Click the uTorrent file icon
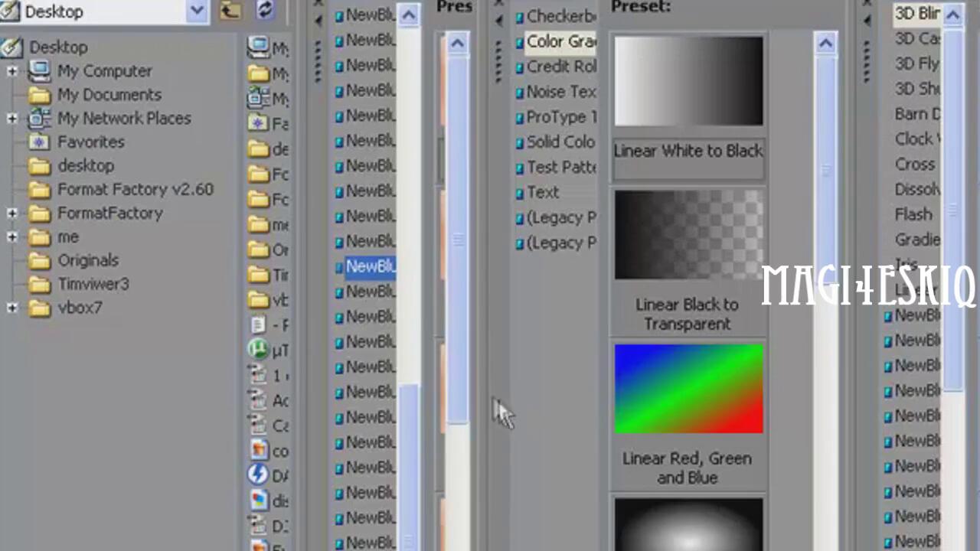 coord(259,350)
